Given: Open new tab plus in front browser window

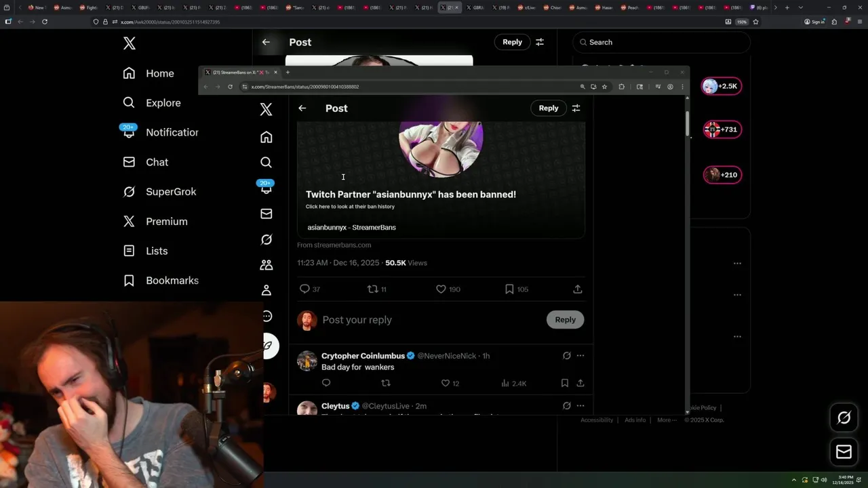Looking at the screenshot, I should pyautogui.click(x=288, y=73).
